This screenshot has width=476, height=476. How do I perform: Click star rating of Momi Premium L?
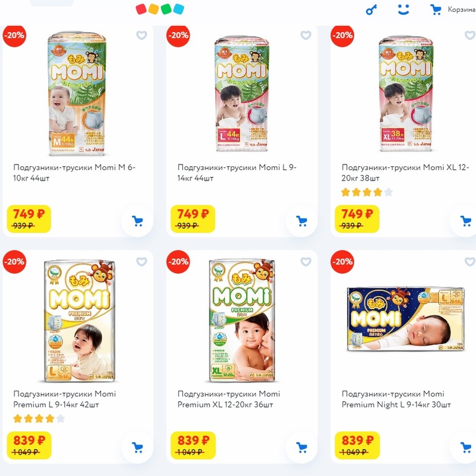(x=39, y=419)
